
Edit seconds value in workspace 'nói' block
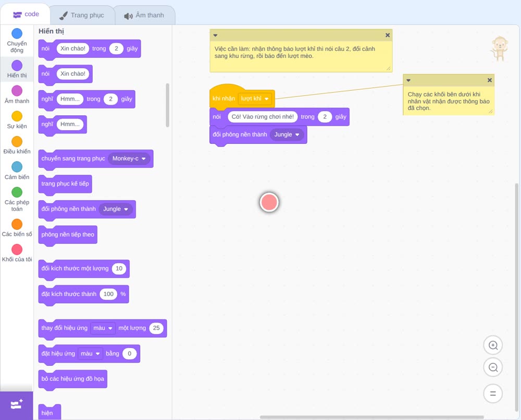coord(325,117)
